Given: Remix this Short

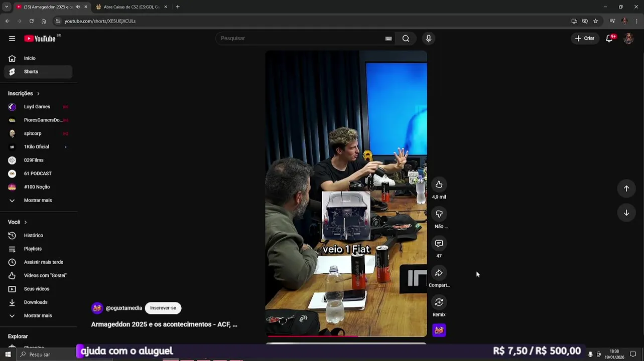Looking at the screenshot, I should (439, 302).
